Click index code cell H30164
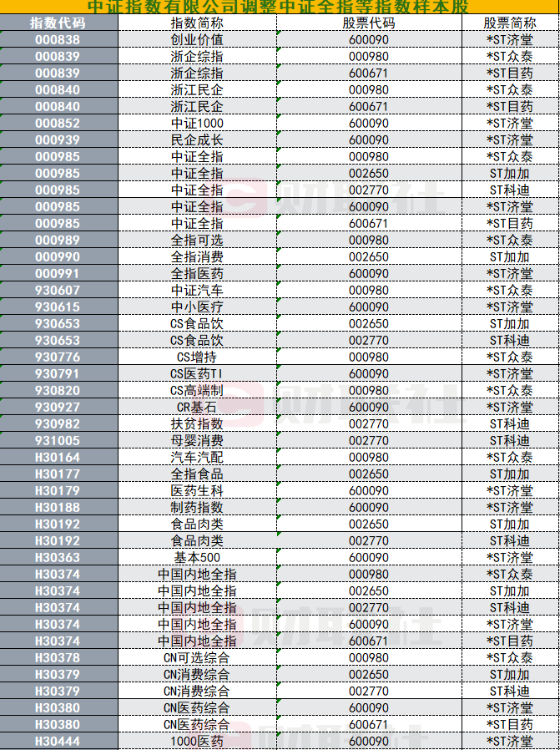Viewport: 560px width, 750px height. [58, 458]
